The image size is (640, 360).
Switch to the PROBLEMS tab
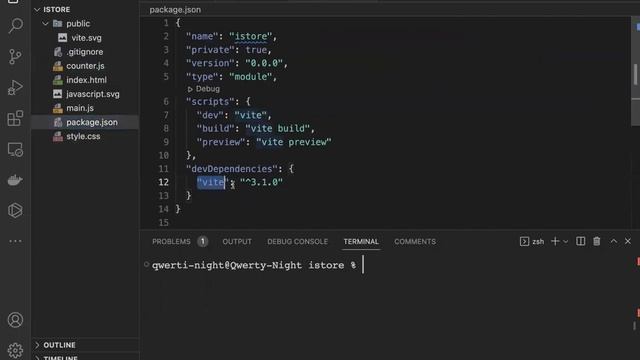click(171, 242)
